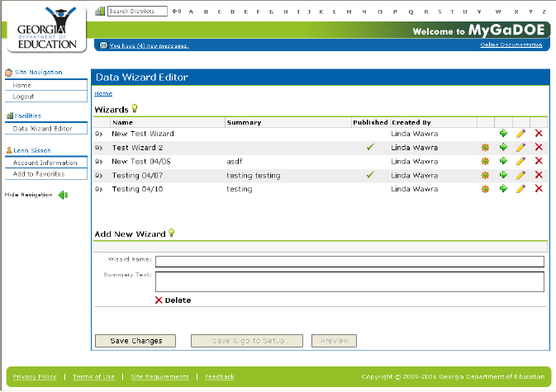Click the green Hide Navigation arrow icon
556x392 pixels.
(x=63, y=195)
